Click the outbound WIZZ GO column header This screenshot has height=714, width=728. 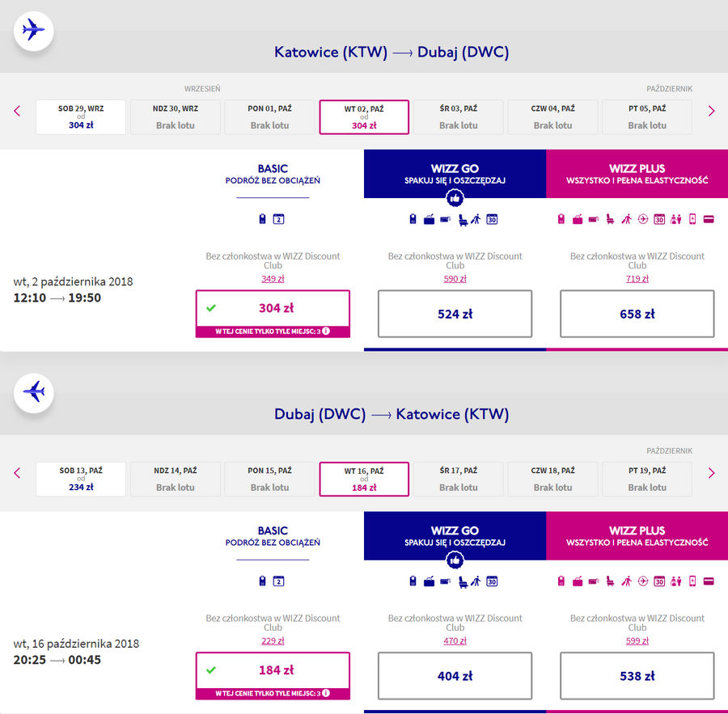point(455,174)
